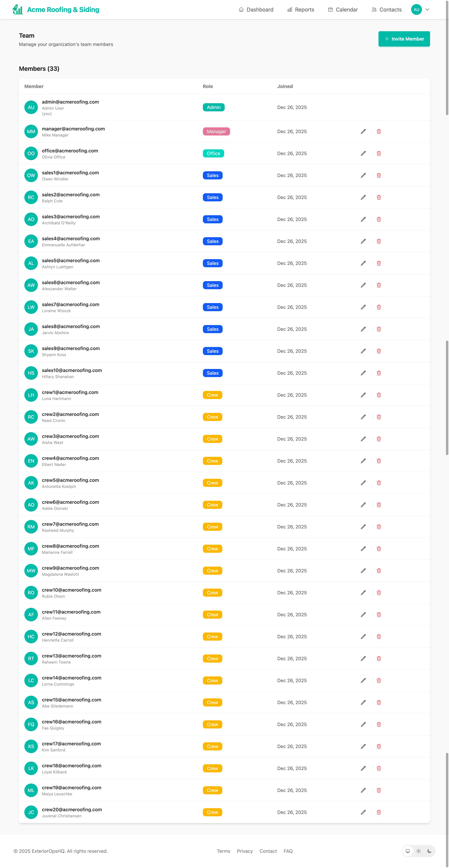449x868 pixels.
Task: Open the Reports menu item
Action: pos(301,9)
